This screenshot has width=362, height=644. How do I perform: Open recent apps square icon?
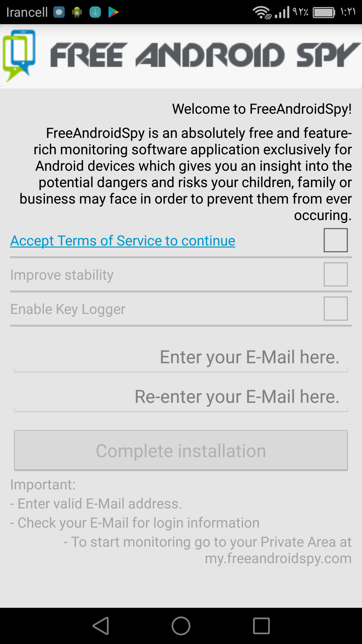pyautogui.click(x=261, y=626)
